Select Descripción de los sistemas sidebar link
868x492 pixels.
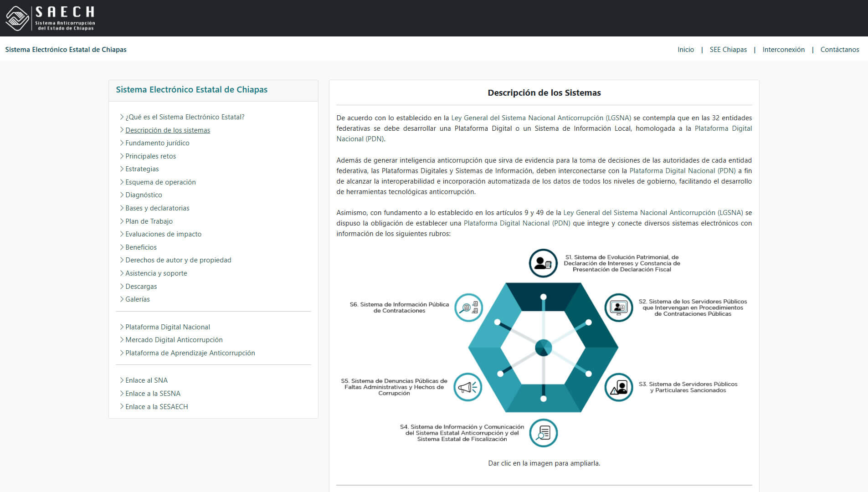point(168,130)
